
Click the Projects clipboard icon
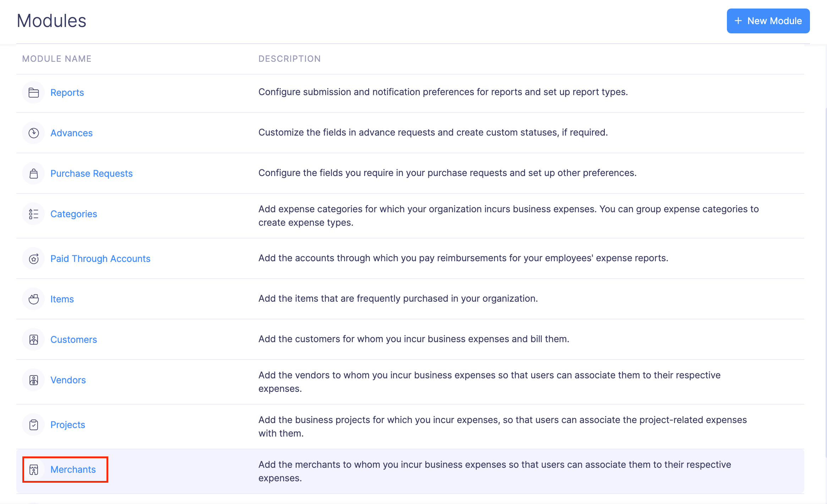coord(34,425)
